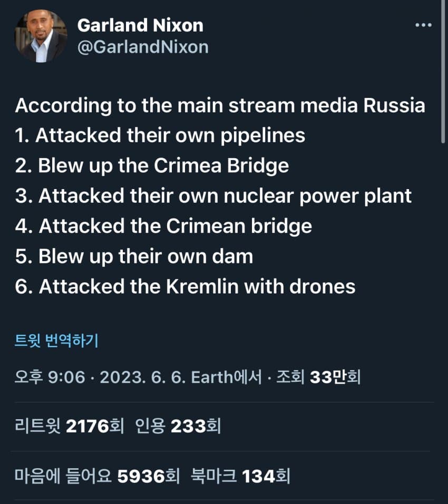Click the line "According to the main stream media Russia"
Image resolution: width=448 pixels, height=504 pixels.
click(220, 105)
